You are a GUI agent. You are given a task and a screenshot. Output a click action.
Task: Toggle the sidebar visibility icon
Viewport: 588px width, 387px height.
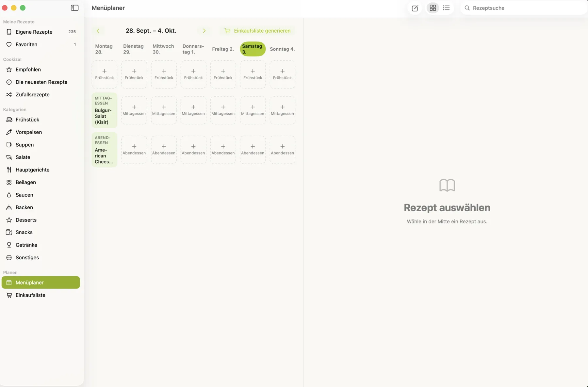(74, 8)
